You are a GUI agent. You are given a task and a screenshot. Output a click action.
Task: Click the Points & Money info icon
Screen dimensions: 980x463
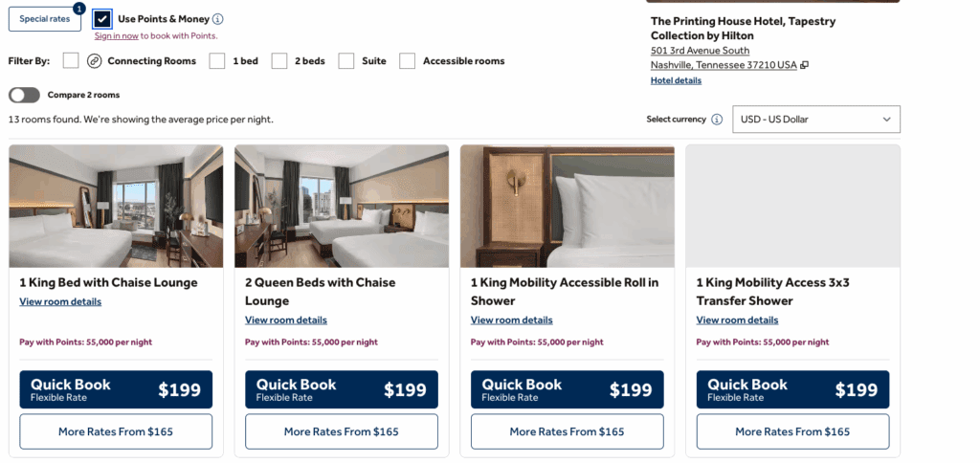pyautogui.click(x=218, y=19)
